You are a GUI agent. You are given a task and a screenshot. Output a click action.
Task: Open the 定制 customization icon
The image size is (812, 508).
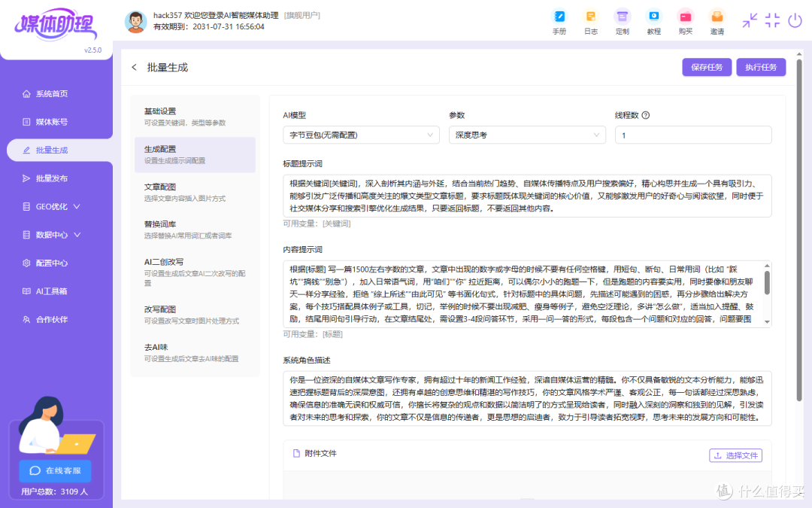pyautogui.click(x=623, y=17)
